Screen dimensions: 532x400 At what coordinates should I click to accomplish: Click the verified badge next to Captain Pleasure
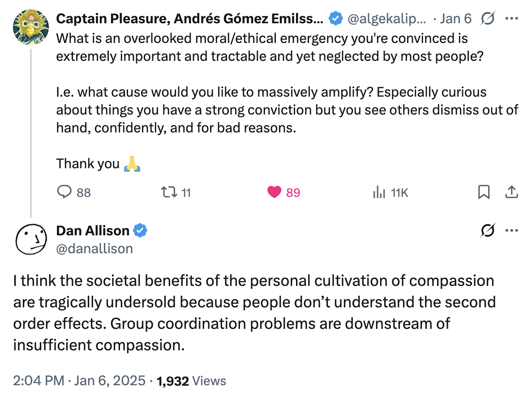(335, 18)
